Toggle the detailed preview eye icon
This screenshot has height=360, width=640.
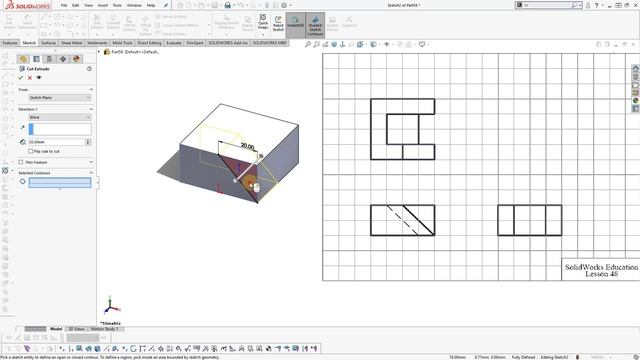[39, 78]
